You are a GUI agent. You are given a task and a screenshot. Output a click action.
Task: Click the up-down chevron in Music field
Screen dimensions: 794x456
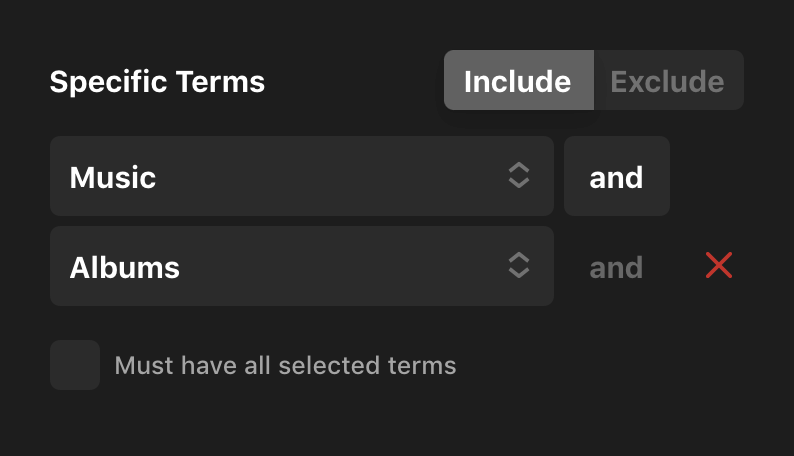click(518, 177)
